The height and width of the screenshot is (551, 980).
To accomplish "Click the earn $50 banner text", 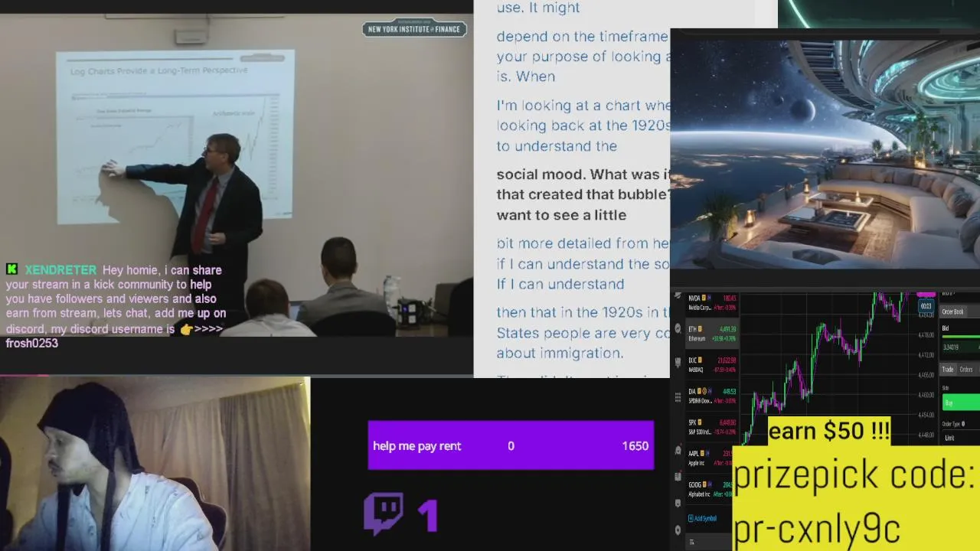I will coord(829,431).
